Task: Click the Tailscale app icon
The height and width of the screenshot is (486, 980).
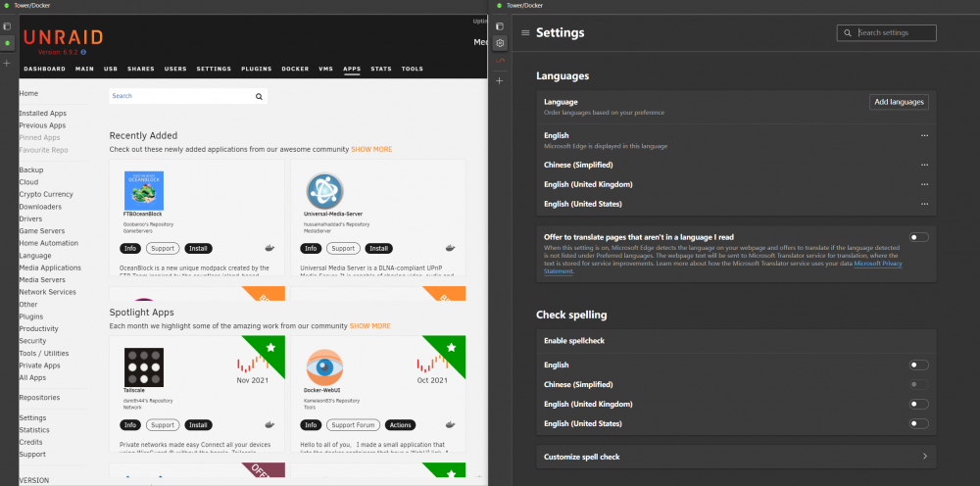Action: [144, 367]
